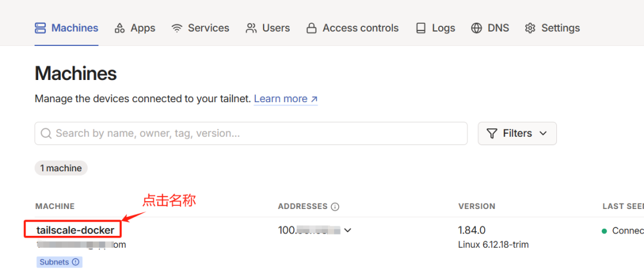
Task: Click the Filters chevron arrow
Action: [543, 133]
